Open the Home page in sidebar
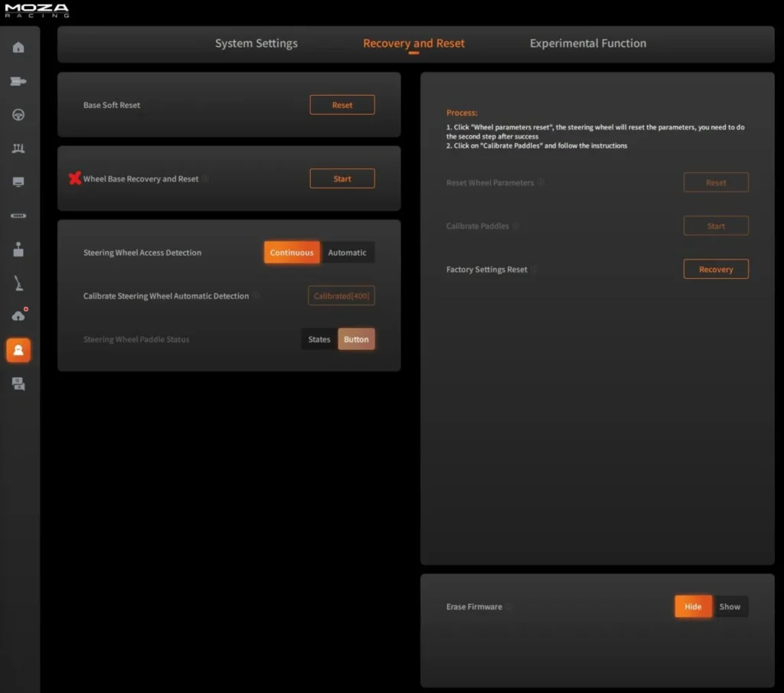Image resolution: width=784 pixels, height=693 pixels. 18,47
